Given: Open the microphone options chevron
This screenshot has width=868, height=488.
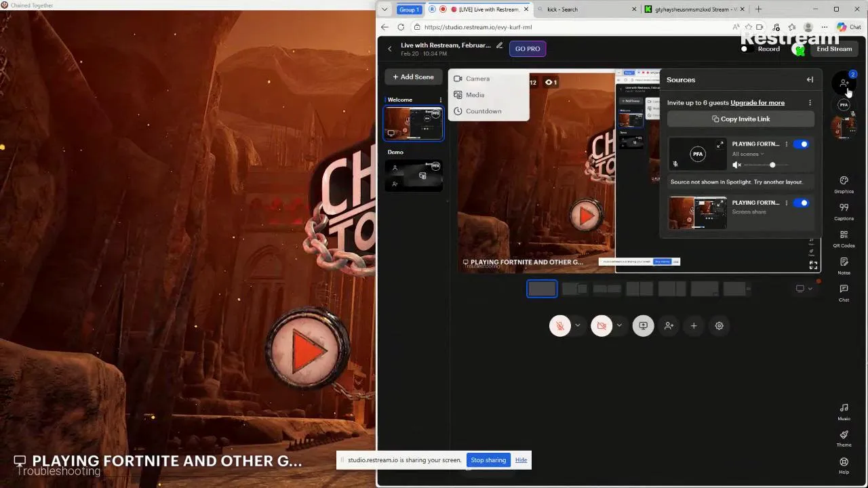Looking at the screenshot, I should click(578, 326).
